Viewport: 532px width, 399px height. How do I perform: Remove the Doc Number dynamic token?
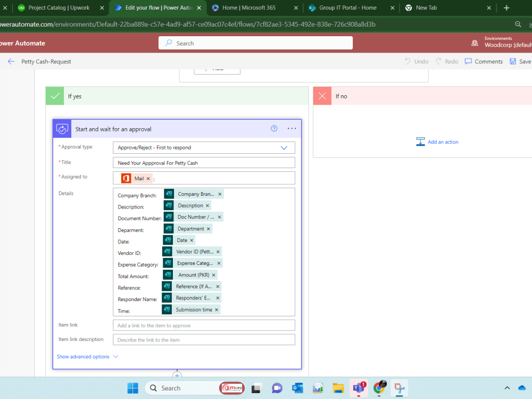pos(220,217)
